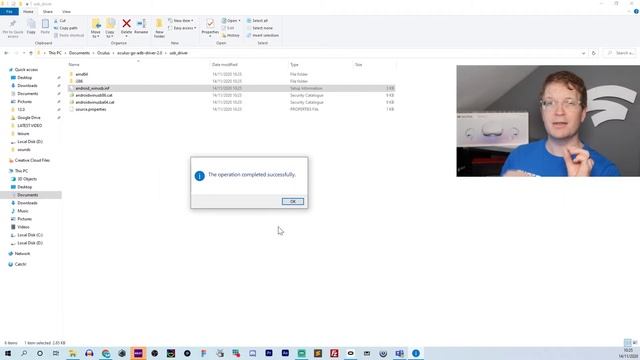Open Premiere Pro from the taskbar
Image resolution: width=640 pixels, height=360 pixels.
pos(269,353)
